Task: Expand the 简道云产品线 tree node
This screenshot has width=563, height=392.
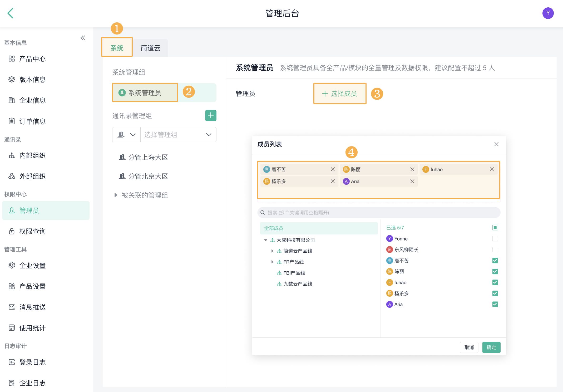Action: click(x=272, y=251)
